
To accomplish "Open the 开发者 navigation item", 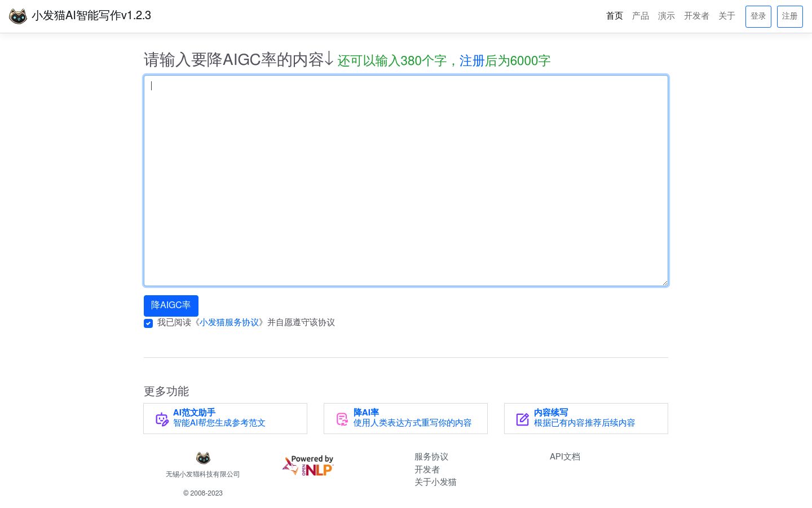I will click(x=696, y=16).
